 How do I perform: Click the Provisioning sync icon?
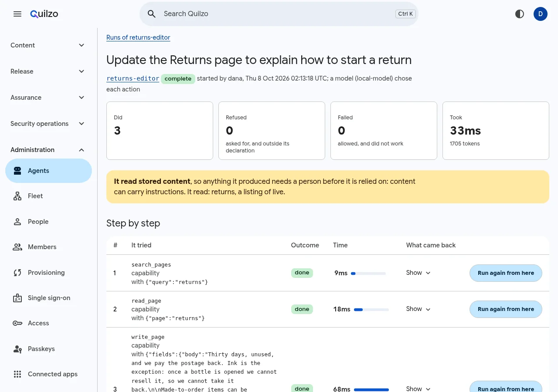[x=17, y=273]
